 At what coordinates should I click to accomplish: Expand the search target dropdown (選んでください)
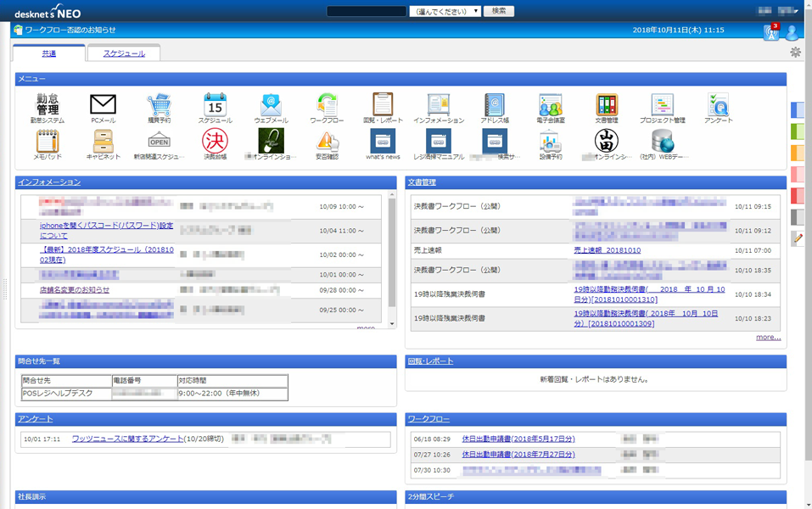[445, 11]
